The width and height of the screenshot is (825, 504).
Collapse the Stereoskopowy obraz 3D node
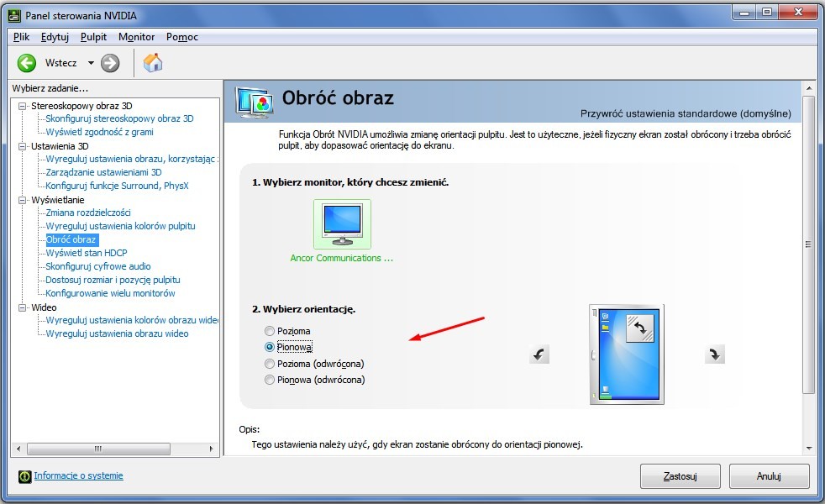pos(22,106)
